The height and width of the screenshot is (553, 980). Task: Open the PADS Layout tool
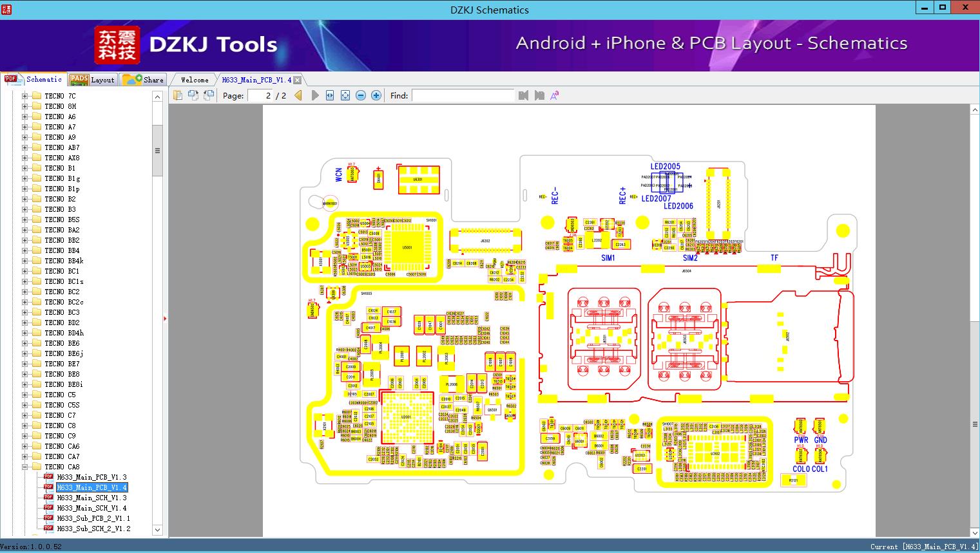pos(92,79)
